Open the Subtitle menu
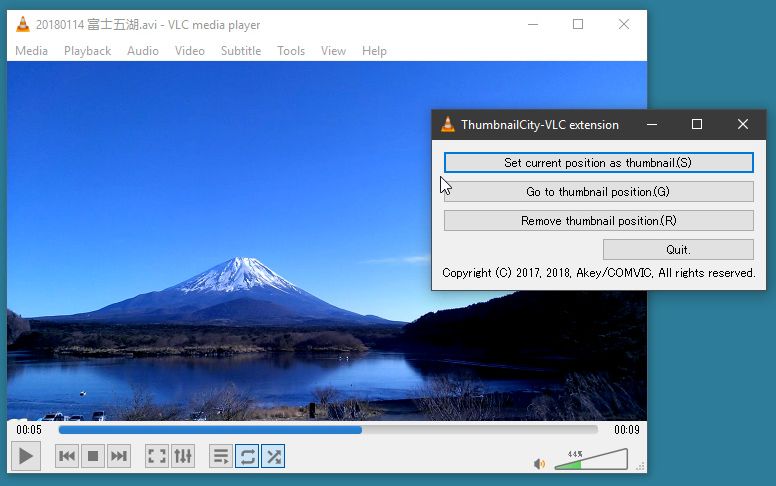 click(241, 50)
